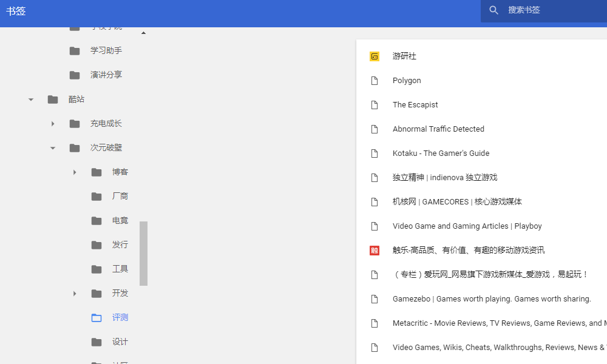The width and height of the screenshot is (607, 364).
Task: Collapse the 次元破壁 folder arrow
Action: (x=53, y=148)
